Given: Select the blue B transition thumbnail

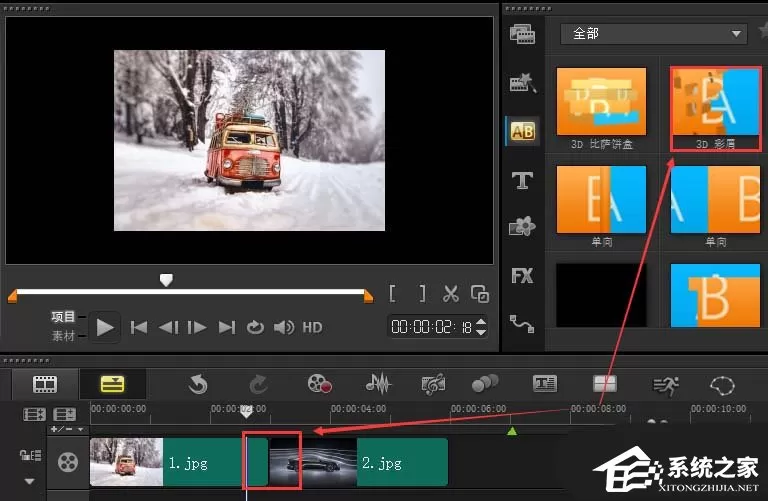Looking at the screenshot, I should [716, 295].
